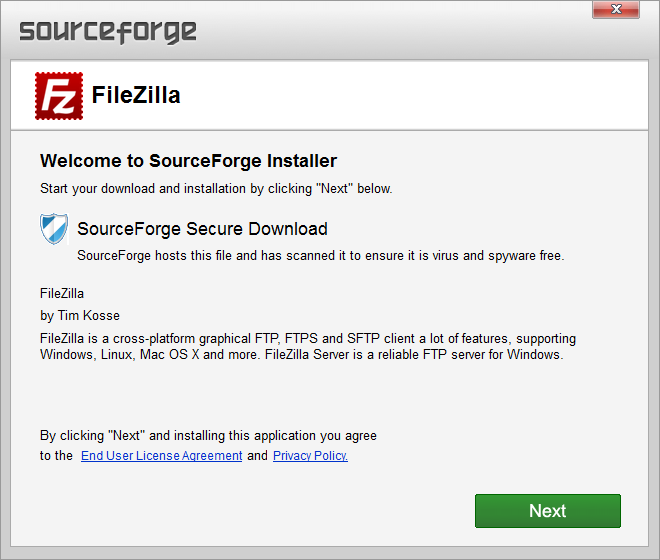Click the sourceforge logo in the header

(108, 32)
